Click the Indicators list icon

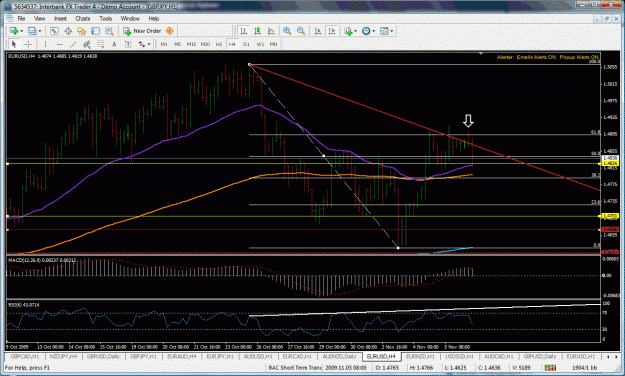(x=348, y=31)
